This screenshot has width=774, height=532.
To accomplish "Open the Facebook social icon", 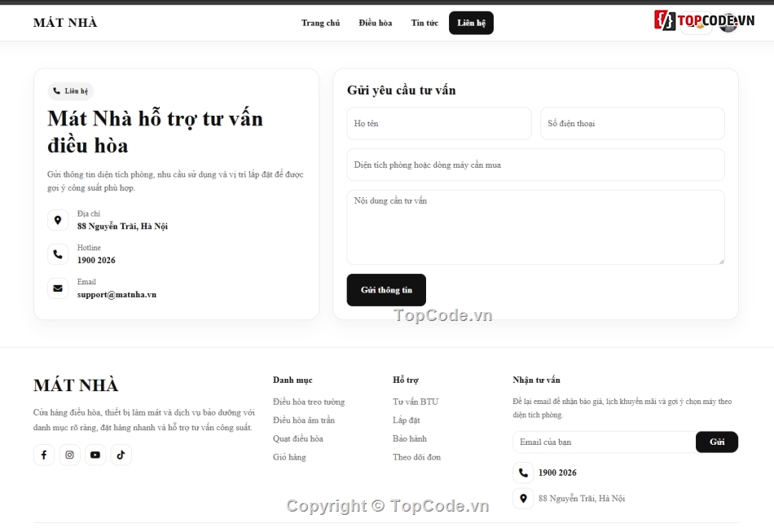I will click(x=44, y=455).
